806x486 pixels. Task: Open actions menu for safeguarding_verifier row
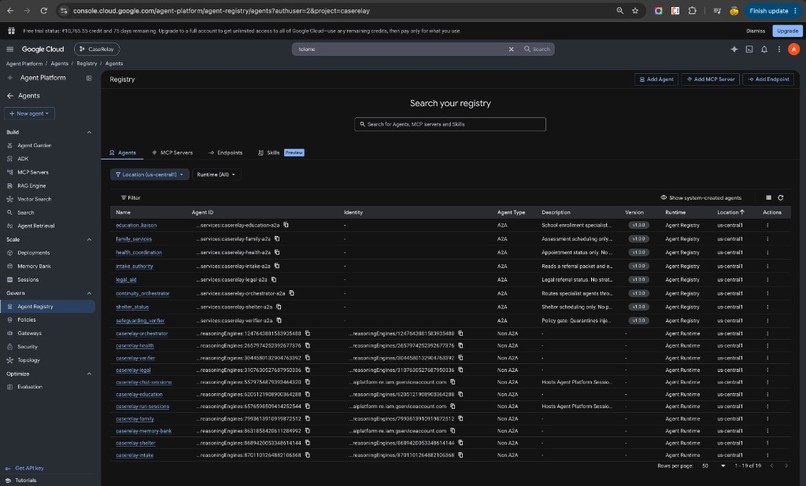pyautogui.click(x=767, y=320)
